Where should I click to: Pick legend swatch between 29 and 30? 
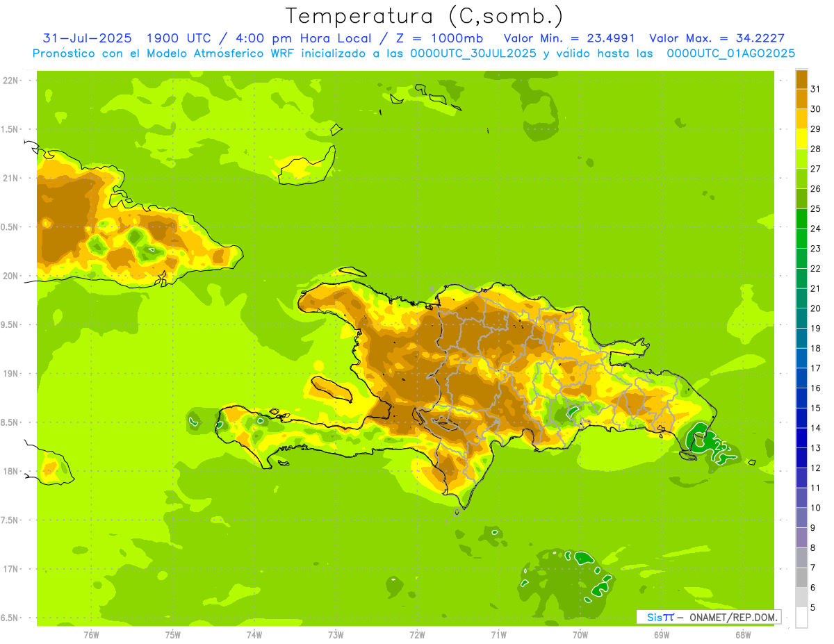pyautogui.click(x=801, y=119)
